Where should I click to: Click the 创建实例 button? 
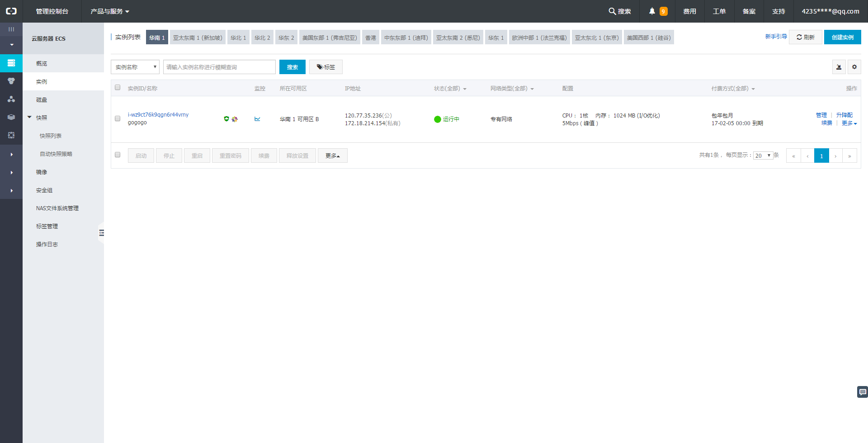[843, 37]
